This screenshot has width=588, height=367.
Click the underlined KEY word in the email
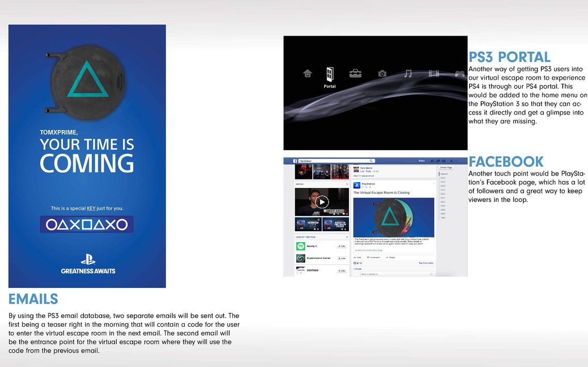(x=91, y=208)
